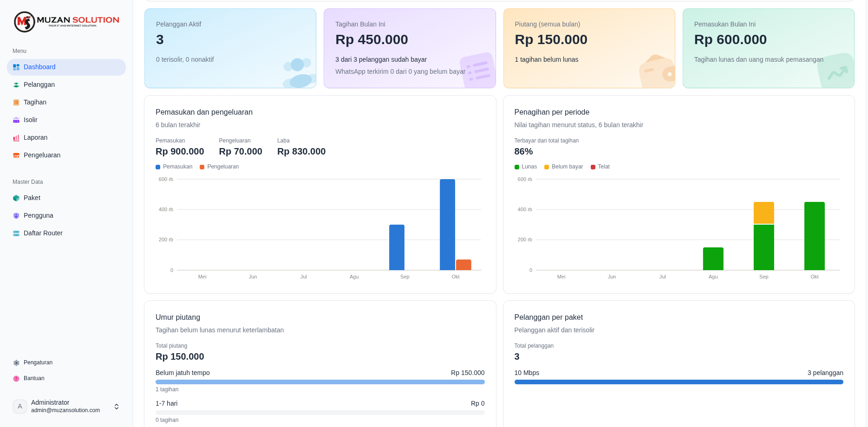The image size is (868, 427).
Task: Click the Administrator avatar letter A
Action: [20, 407]
